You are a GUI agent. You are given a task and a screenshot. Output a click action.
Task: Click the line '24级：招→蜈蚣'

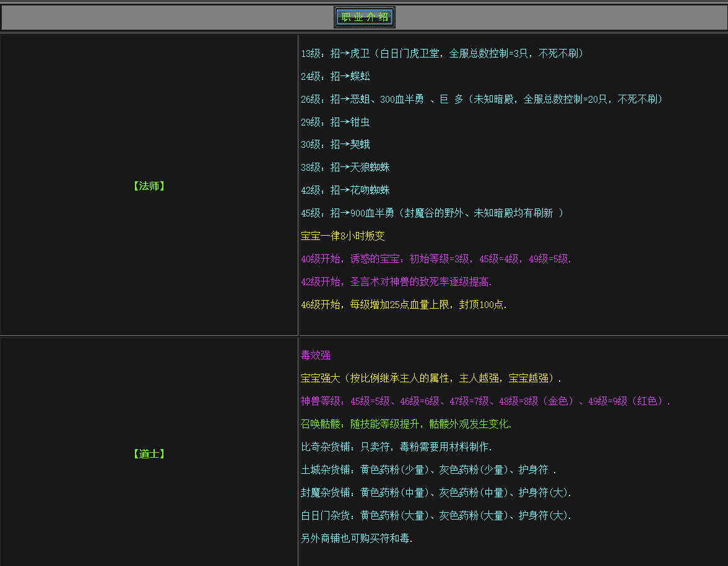[336, 76]
